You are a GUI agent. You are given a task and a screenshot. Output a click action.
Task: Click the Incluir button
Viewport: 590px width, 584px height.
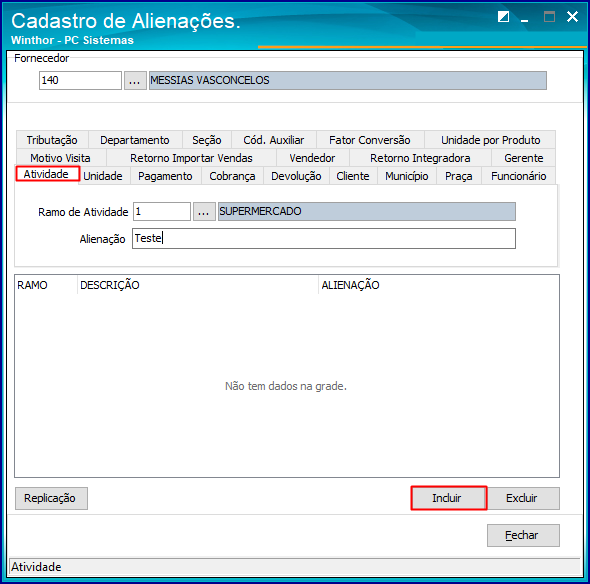click(x=449, y=498)
